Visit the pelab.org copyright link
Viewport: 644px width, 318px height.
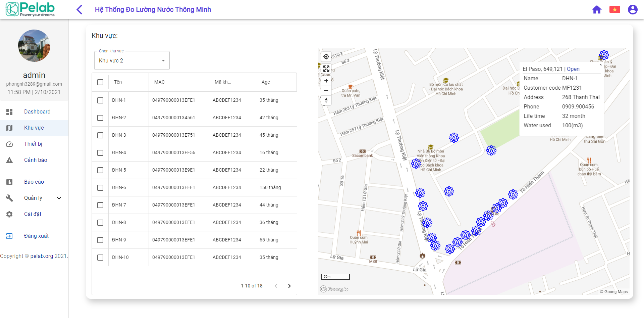point(42,256)
